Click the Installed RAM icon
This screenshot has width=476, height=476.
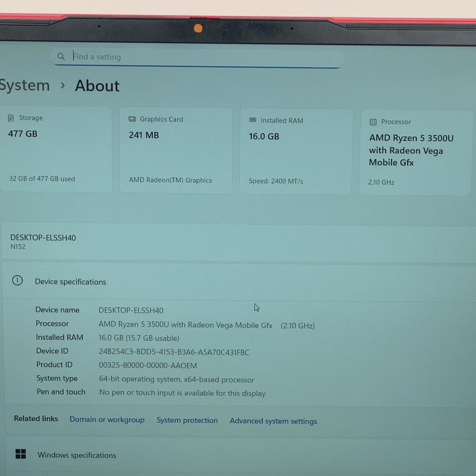(252, 120)
